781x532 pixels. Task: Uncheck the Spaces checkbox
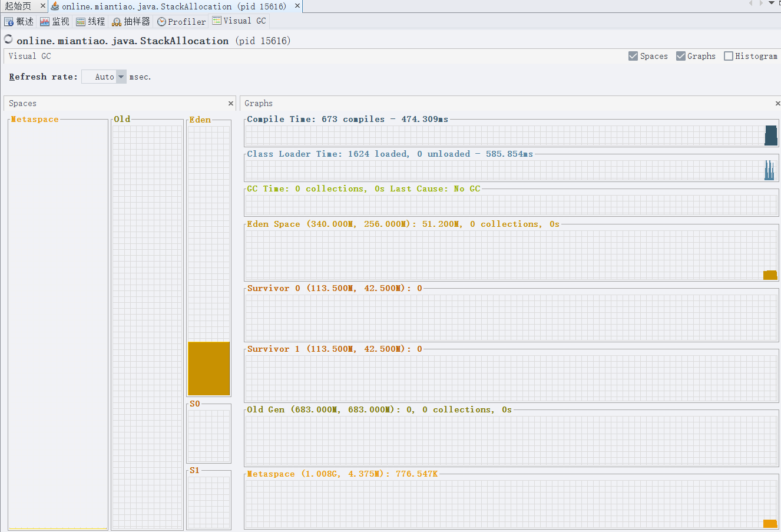pos(633,56)
